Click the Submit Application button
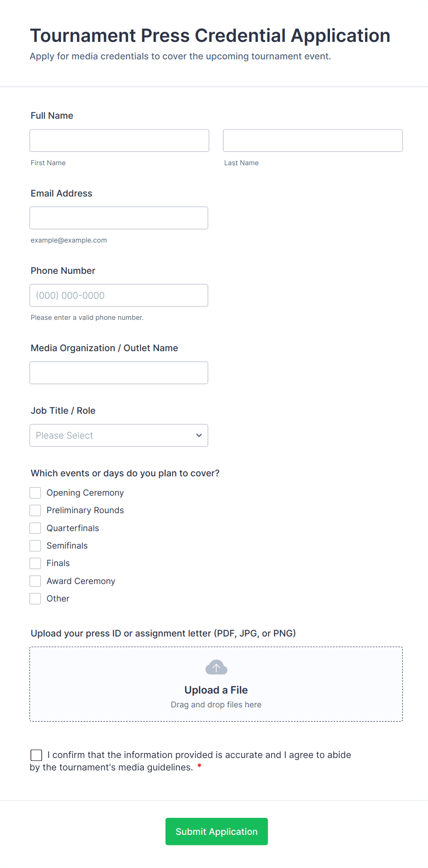 tap(216, 832)
